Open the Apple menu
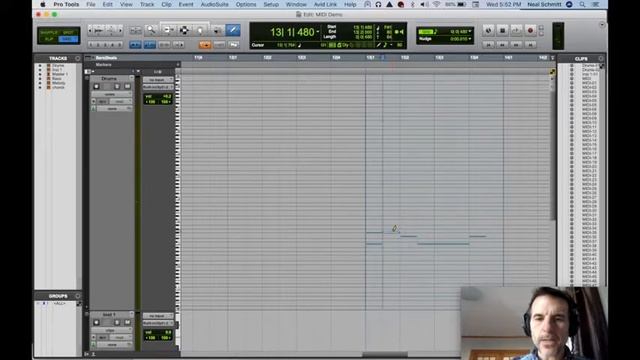The width and height of the screenshot is (640, 360). point(42,4)
